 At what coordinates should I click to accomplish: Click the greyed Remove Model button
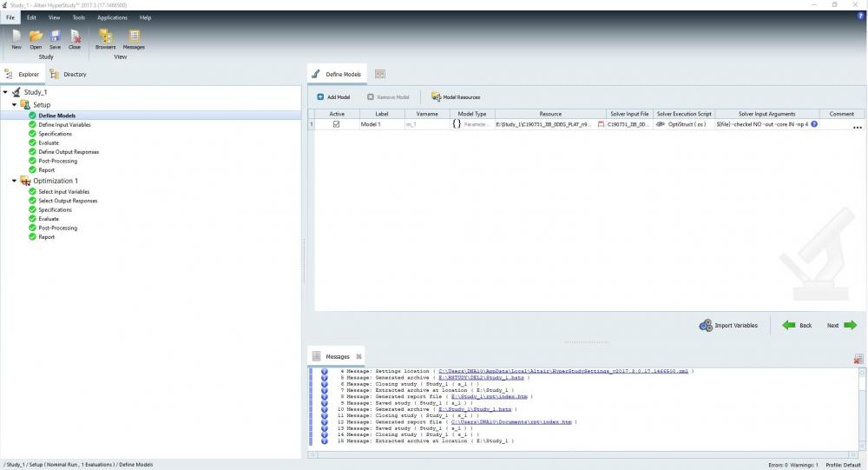coord(387,97)
